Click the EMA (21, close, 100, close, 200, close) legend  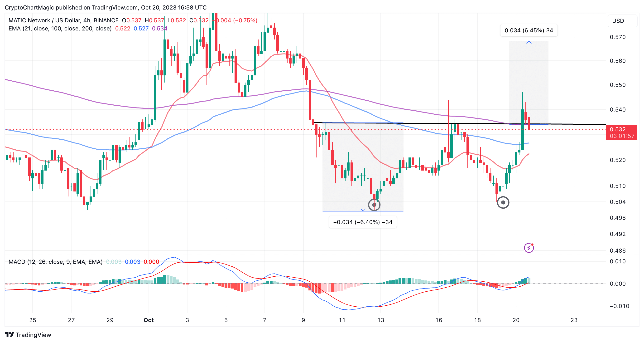tap(60, 29)
